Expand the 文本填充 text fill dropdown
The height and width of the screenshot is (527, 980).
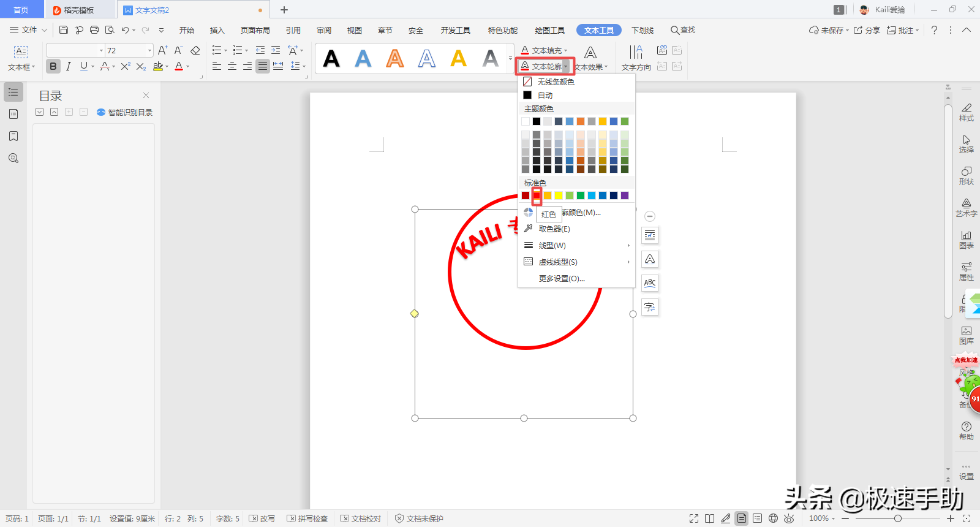coord(565,51)
